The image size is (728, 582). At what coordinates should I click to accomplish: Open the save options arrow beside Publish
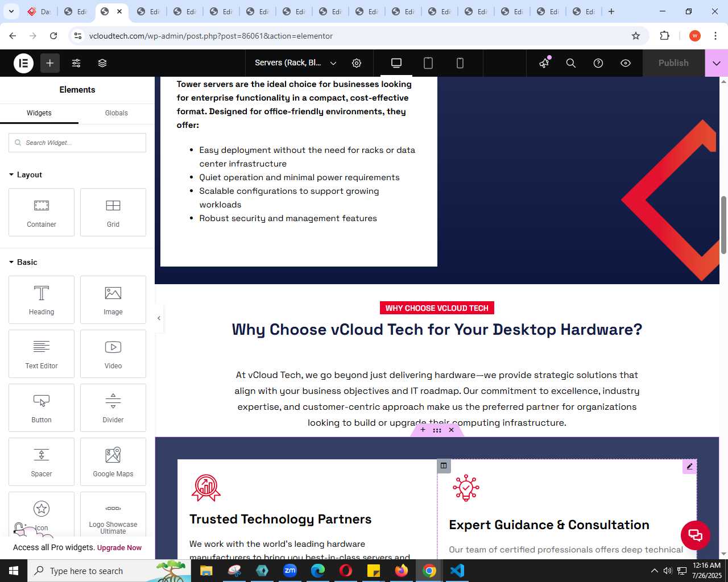coord(717,63)
